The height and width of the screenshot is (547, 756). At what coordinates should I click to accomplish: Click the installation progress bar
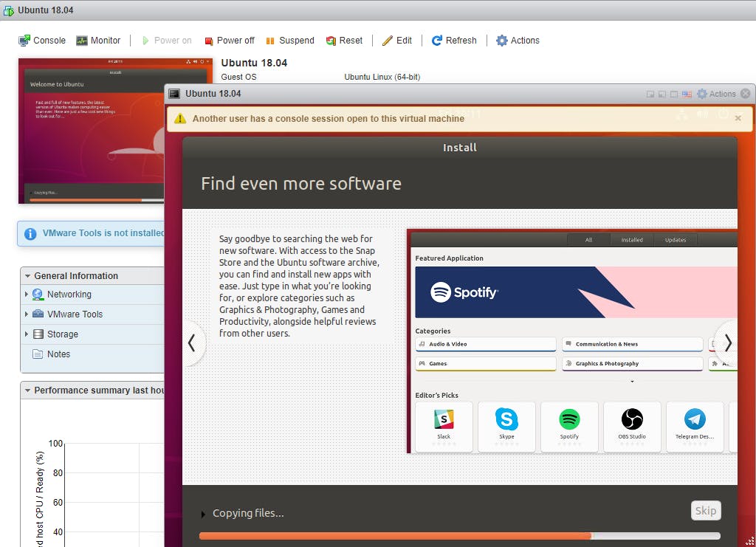point(459,536)
